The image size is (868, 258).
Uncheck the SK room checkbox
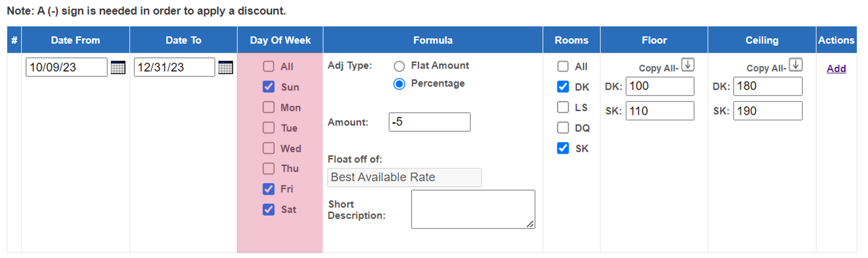563,148
